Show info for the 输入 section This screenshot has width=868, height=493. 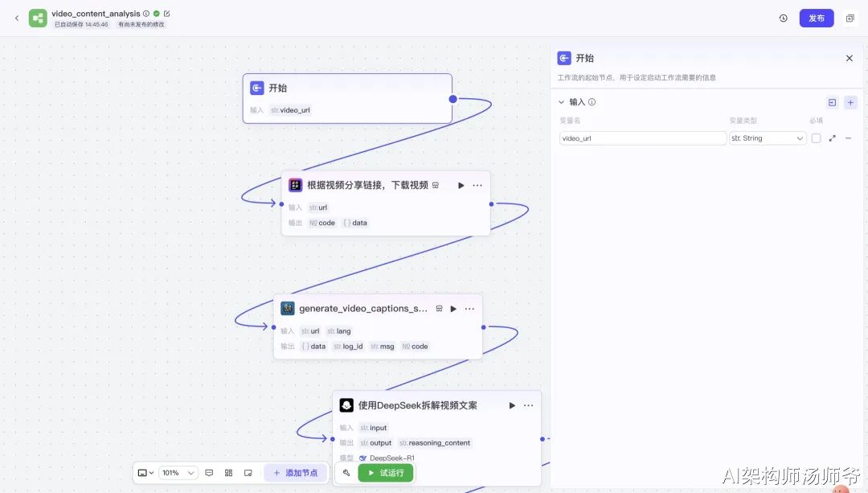tap(592, 102)
